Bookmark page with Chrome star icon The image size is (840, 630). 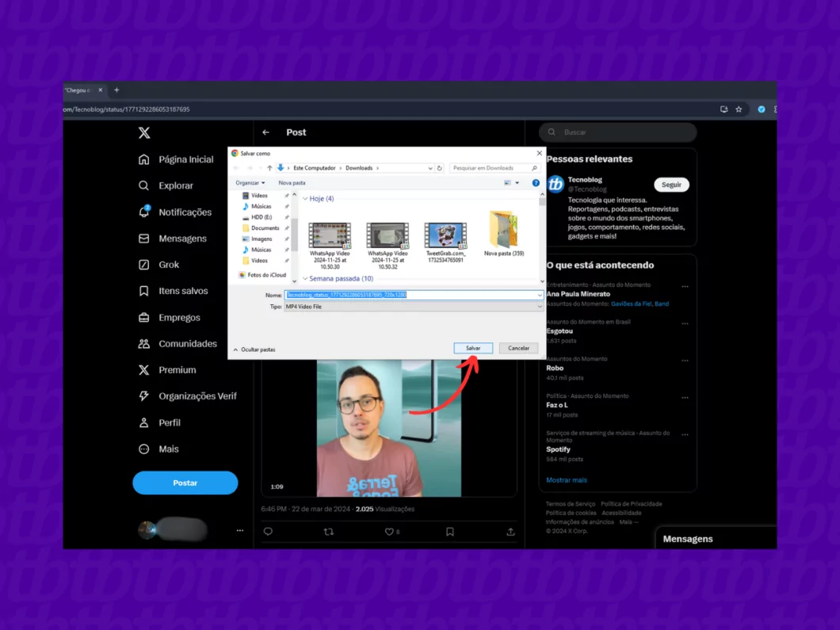click(739, 109)
